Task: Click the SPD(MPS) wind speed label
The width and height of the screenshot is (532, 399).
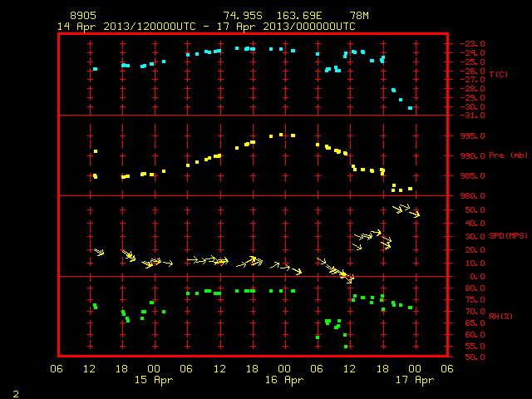Action: tap(508, 236)
